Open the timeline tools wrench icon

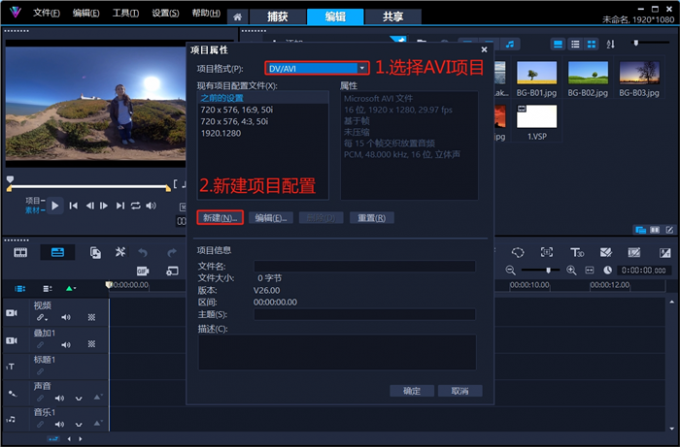[120, 252]
